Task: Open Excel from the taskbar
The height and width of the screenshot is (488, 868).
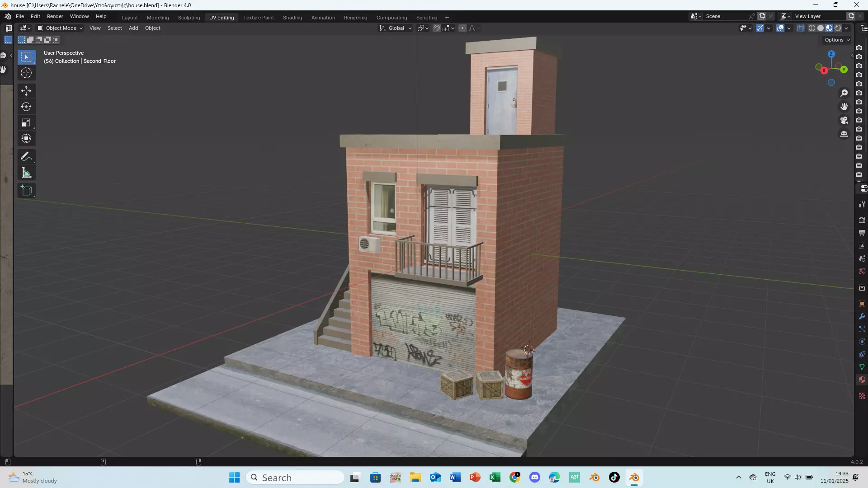Action: [495, 478]
